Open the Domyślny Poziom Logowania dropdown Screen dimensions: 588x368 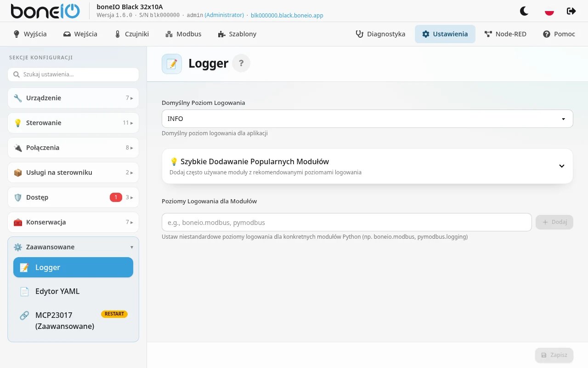[x=367, y=119]
